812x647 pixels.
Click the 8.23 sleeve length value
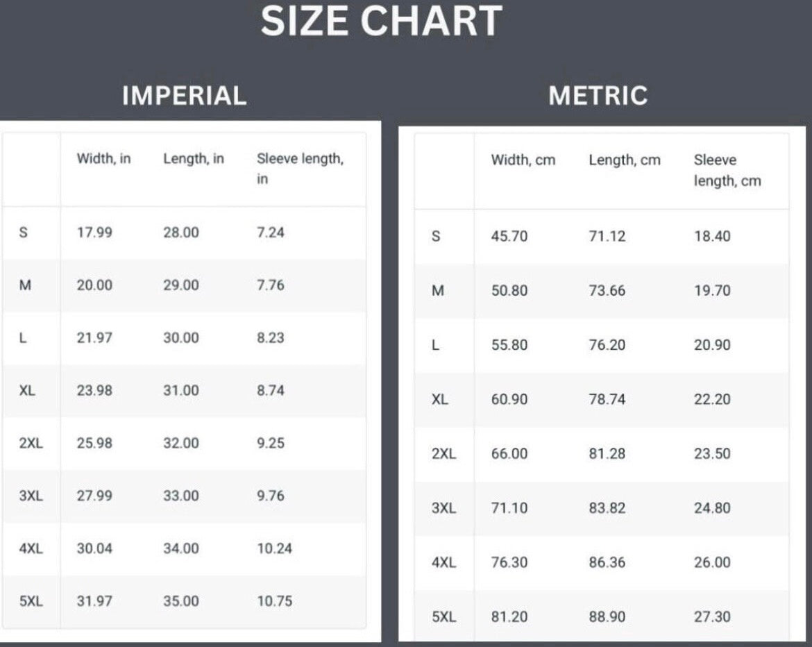(271, 338)
